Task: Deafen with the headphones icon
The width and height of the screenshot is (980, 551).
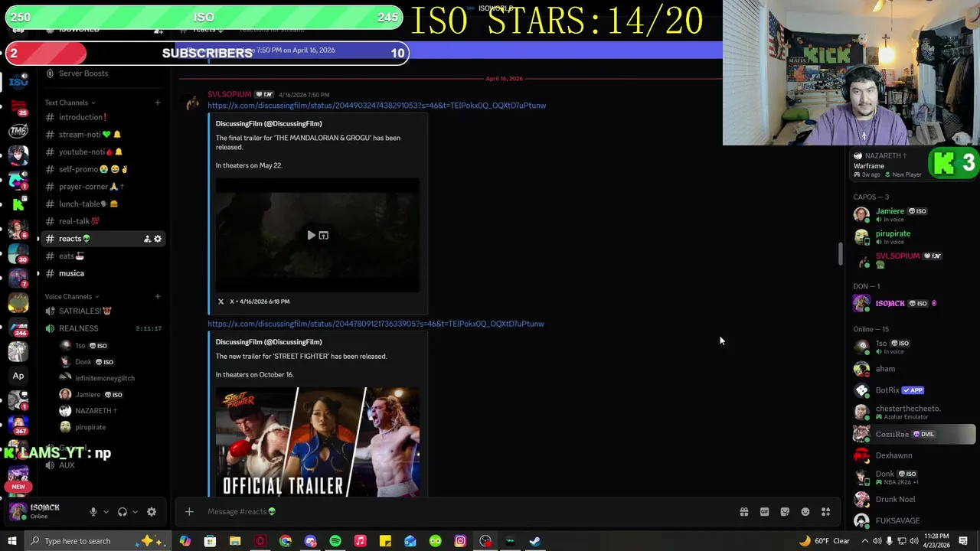Action: click(x=122, y=512)
